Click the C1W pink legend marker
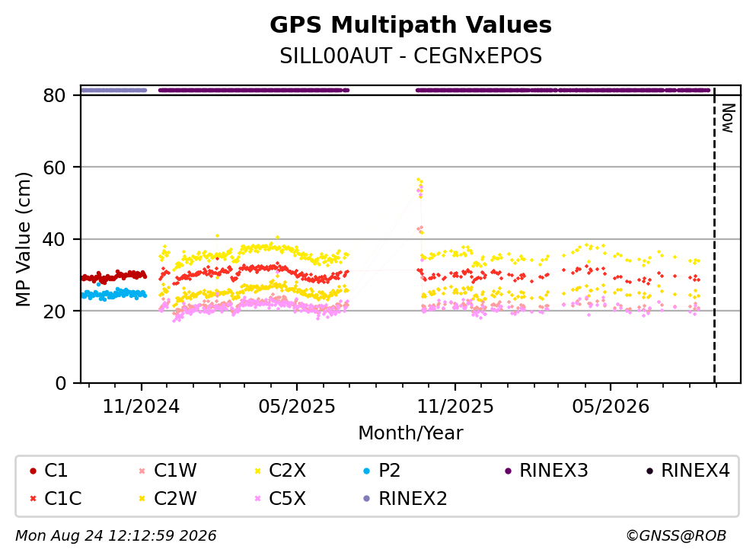 click(142, 471)
